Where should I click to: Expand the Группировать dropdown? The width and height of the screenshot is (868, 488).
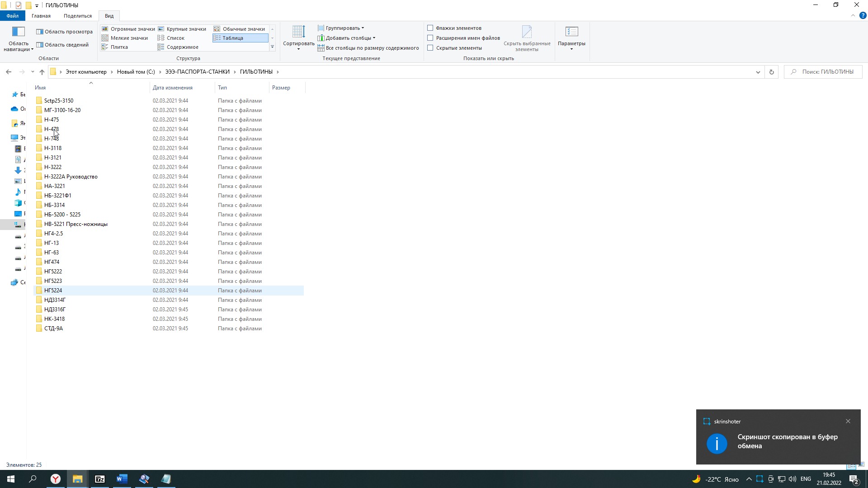pos(343,28)
